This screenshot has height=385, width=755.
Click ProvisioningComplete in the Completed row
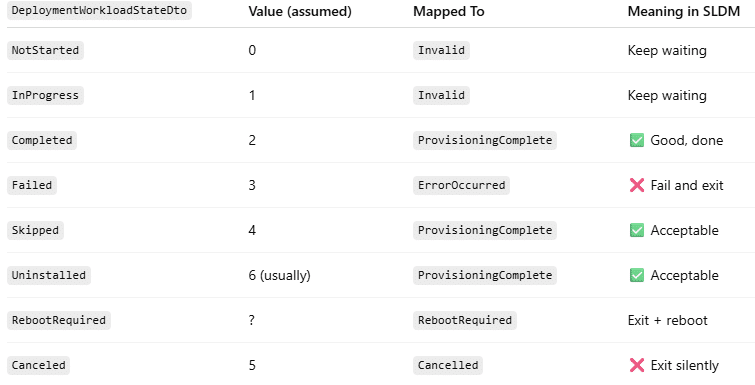point(485,140)
